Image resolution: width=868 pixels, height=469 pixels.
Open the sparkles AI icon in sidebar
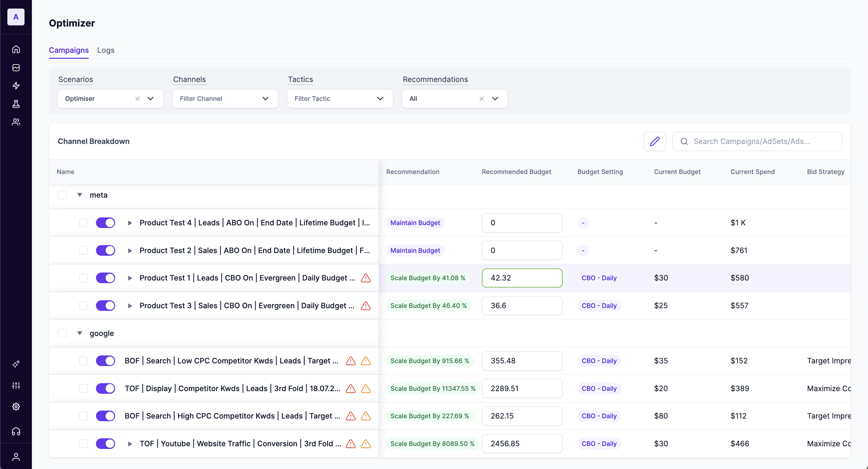(x=16, y=364)
